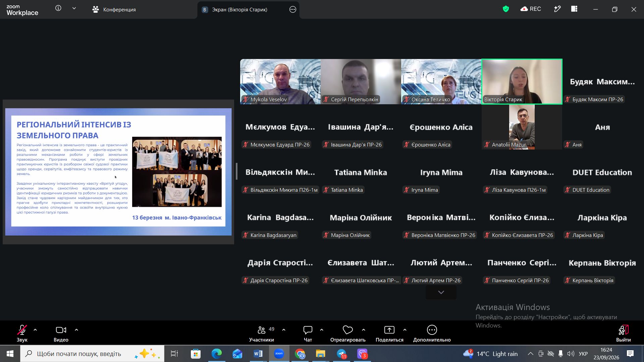
Task: Show more participants with down chevron
Action: pyautogui.click(x=441, y=292)
